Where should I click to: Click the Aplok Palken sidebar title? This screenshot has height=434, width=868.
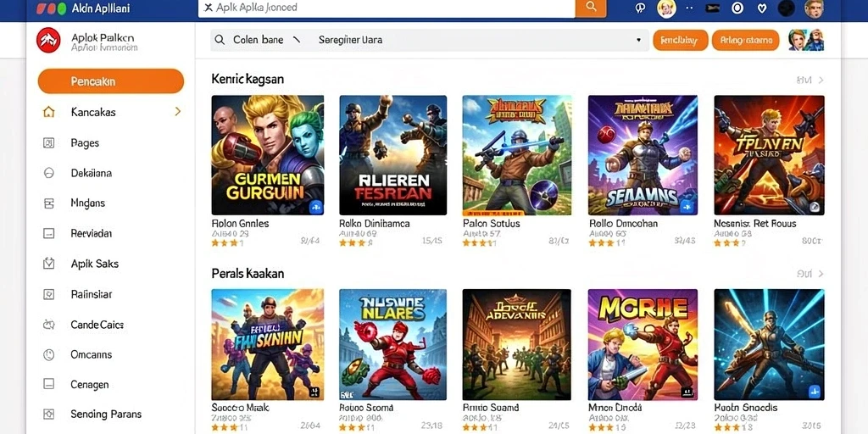tap(103, 37)
